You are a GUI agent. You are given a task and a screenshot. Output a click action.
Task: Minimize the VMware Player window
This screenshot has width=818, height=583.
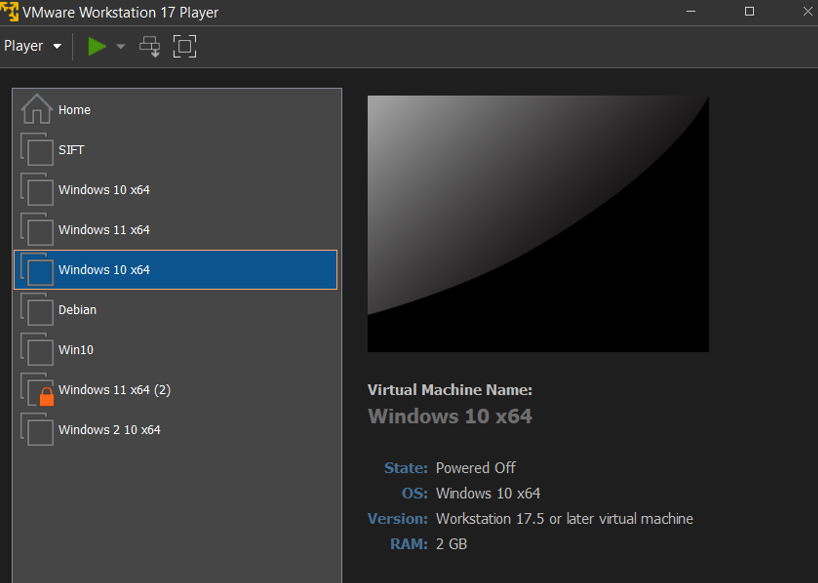[x=691, y=11]
